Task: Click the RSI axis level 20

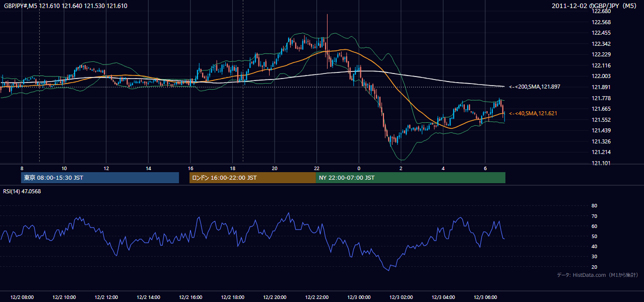Action: tap(594, 267)
